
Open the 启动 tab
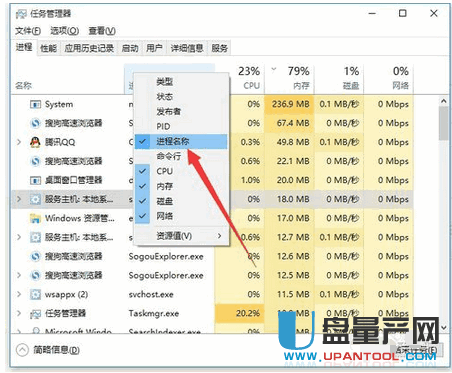tap(130, 48)
